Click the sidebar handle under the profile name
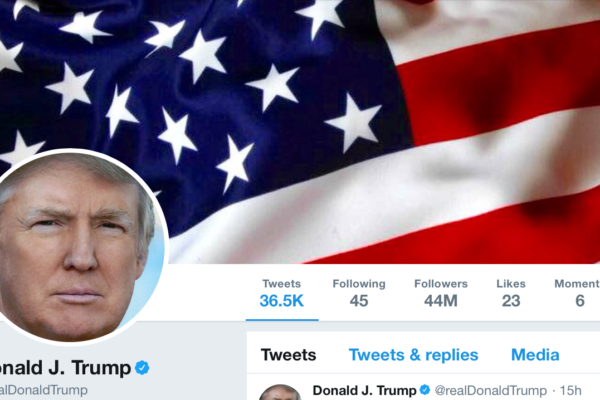 (44, 390)
